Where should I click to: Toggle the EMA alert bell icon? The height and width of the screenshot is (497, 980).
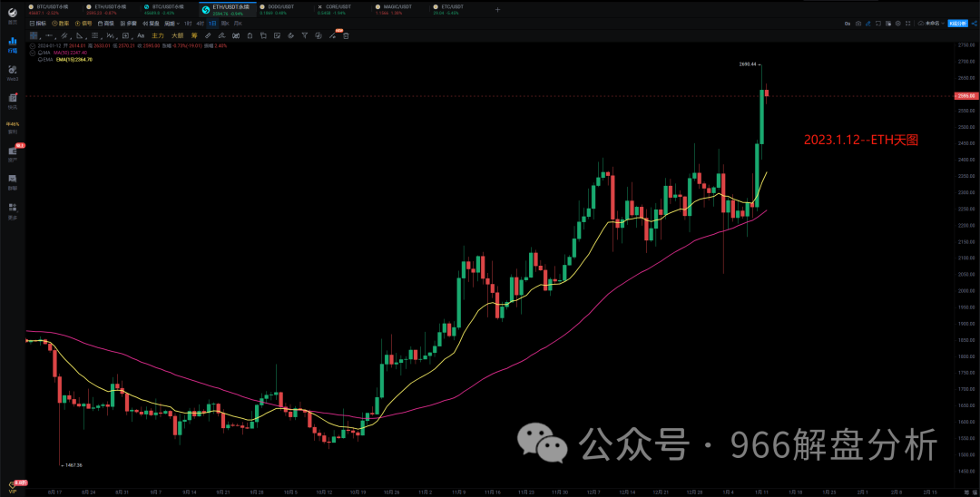(x=40, y=60)
